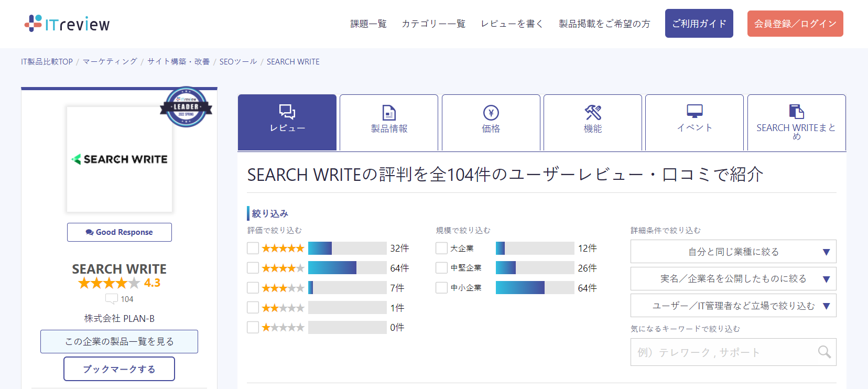Click the four-star rating distribution bar
The width and height of the screenshot is (868, 389).
(x=347, y=268)
